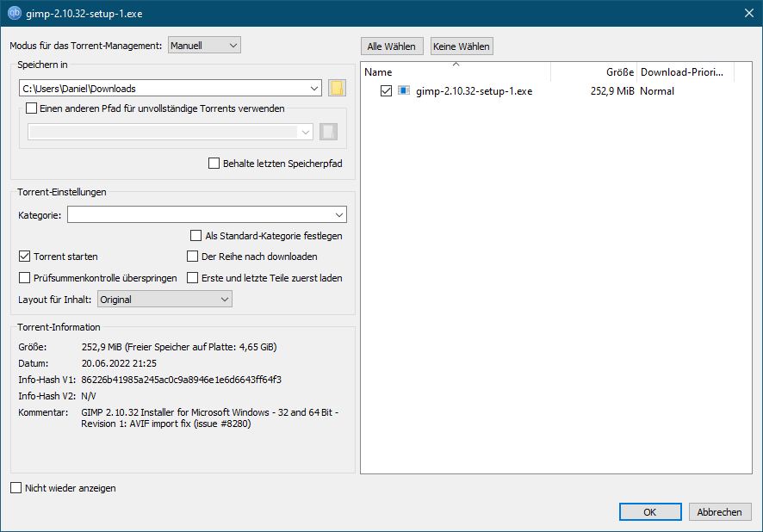Change Download priority 'Normal' for the gimp file

[x=657, y=91]
